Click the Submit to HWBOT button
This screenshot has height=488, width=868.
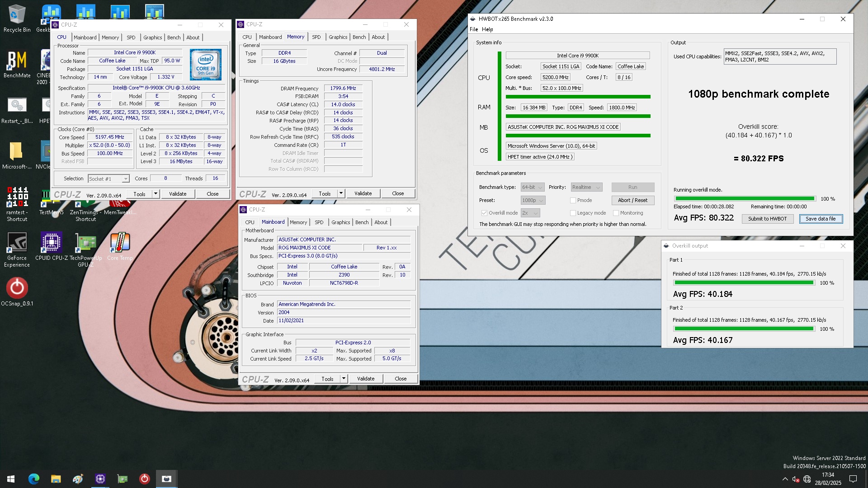coord(767,219)
